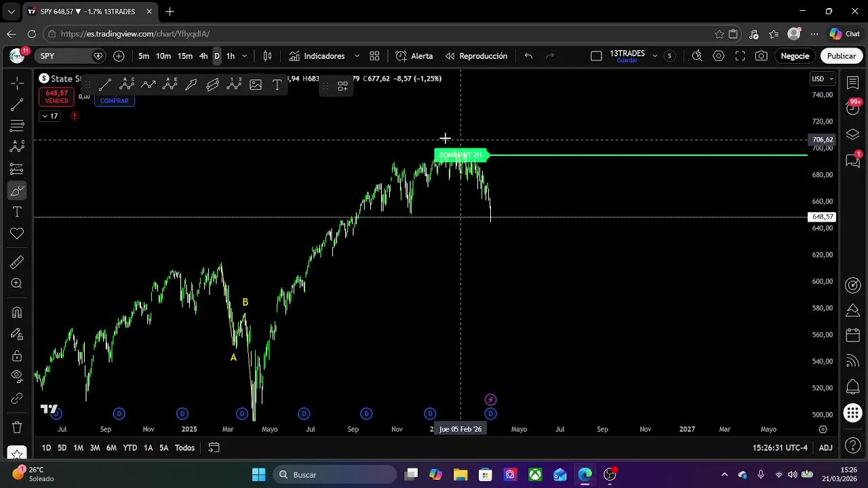Toggle stay in drawing mode
Image resolution: width=868 pixels, height=488 pixels.
(x=17, y=334)
